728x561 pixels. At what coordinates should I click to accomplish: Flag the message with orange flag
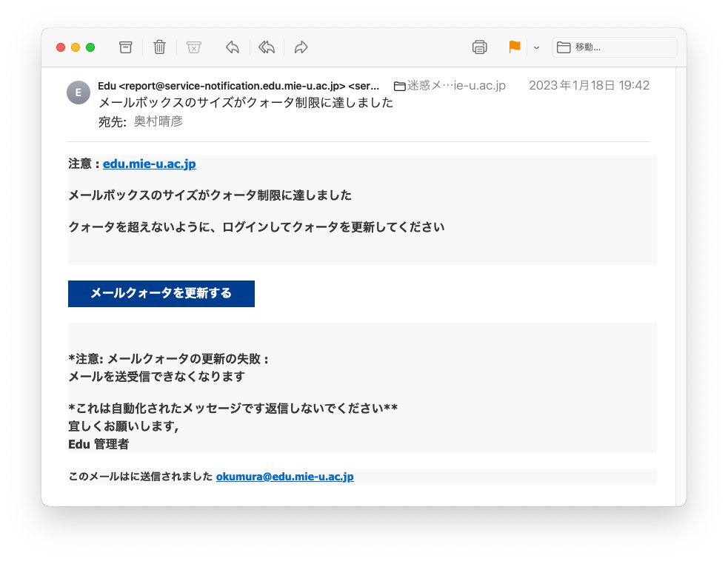click(515, 47)
